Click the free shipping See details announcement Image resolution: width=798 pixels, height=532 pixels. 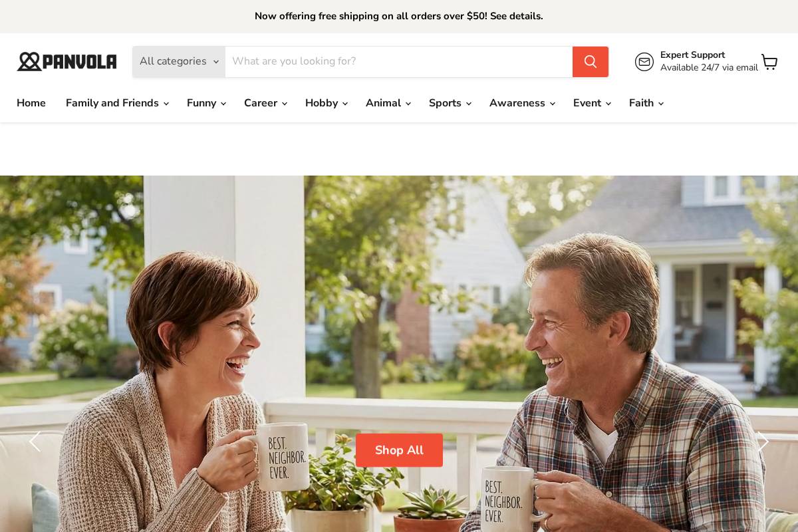coord(399,16)
